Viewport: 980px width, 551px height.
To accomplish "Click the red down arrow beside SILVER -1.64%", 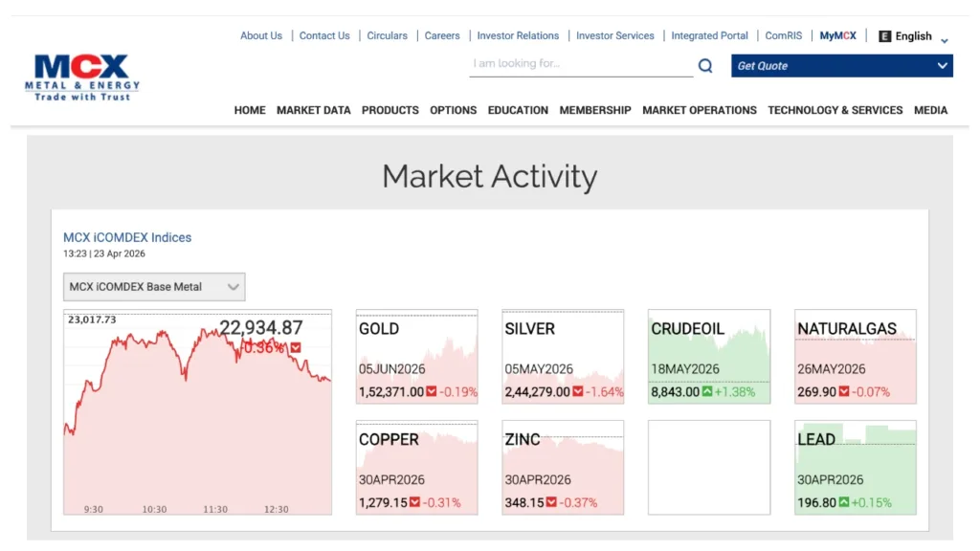I will point(577,391).
